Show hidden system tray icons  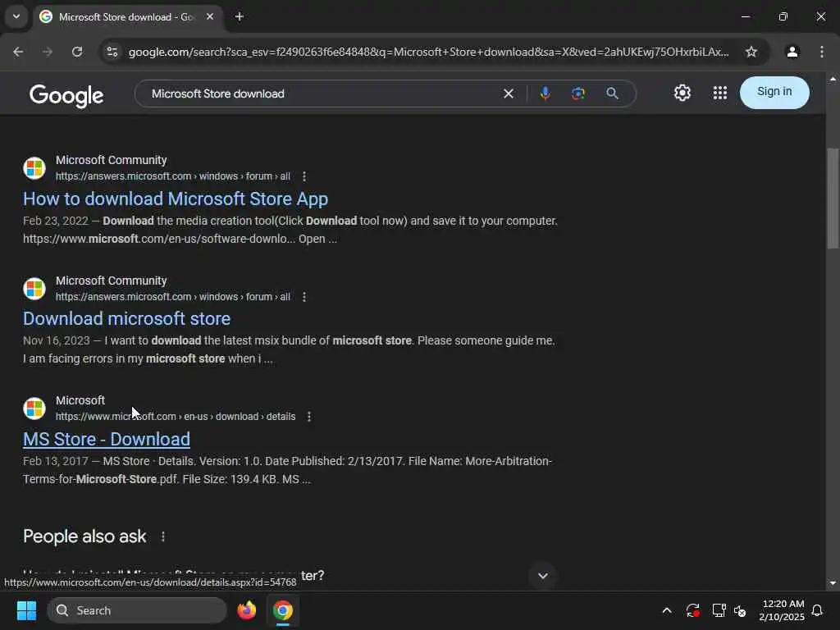pyautogui.click(x=667, y=610)
